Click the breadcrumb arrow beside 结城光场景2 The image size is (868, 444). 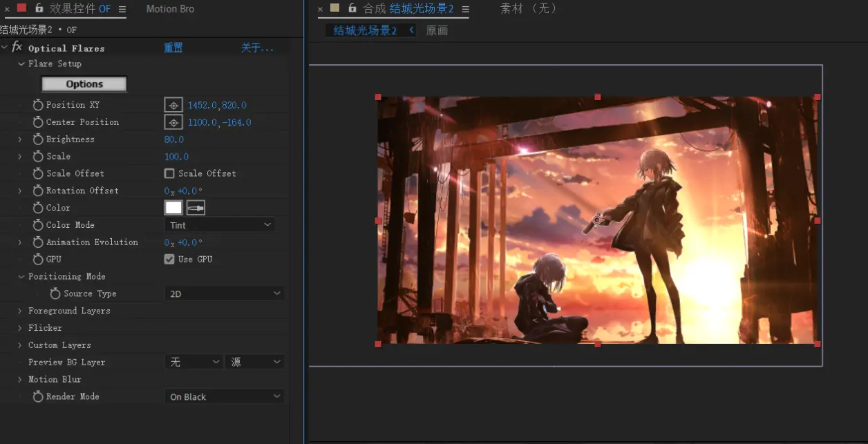(x=412, y=30)
